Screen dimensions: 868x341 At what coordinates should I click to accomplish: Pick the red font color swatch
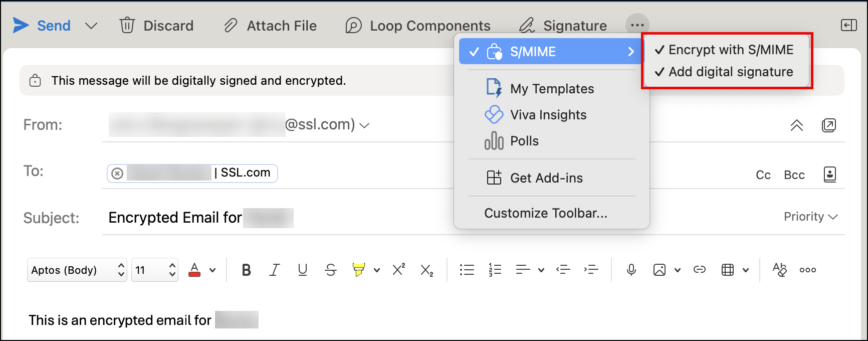point(194,270)
